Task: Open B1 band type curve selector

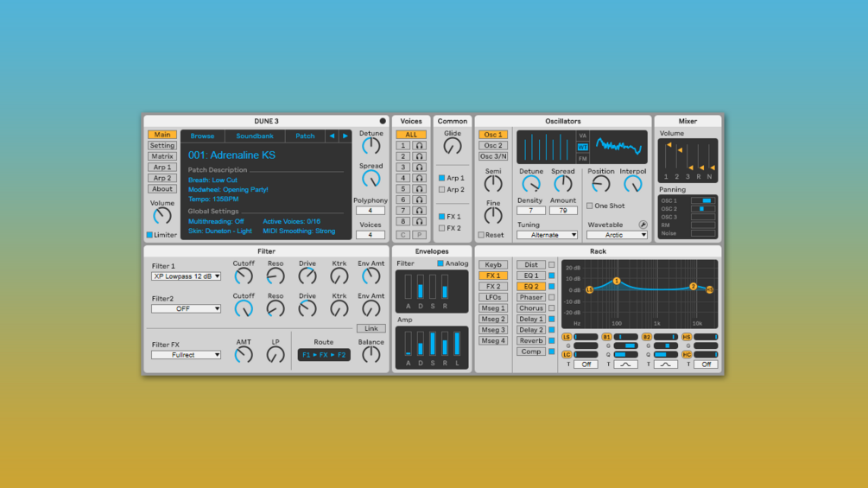Action: point(625,364)
